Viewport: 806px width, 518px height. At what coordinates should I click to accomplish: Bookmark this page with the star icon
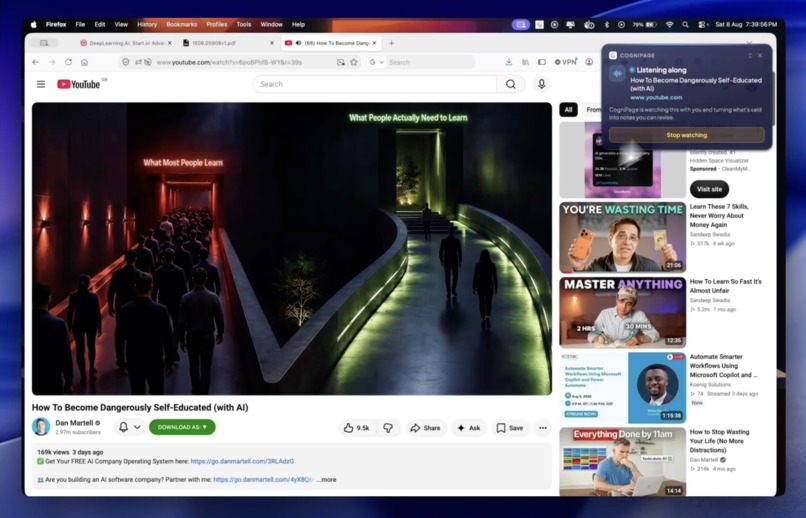[x=354, y=62]
